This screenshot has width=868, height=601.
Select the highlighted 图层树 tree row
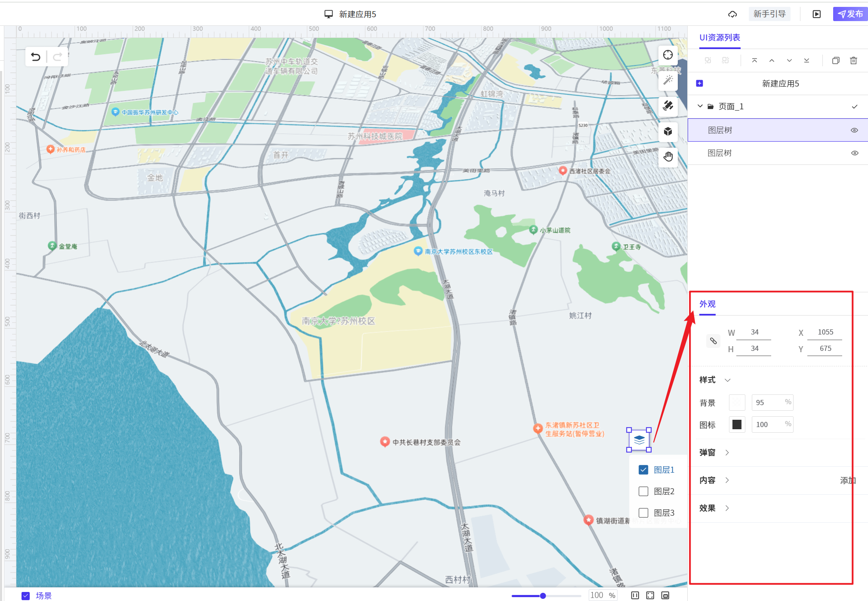(x=778, y=130)
